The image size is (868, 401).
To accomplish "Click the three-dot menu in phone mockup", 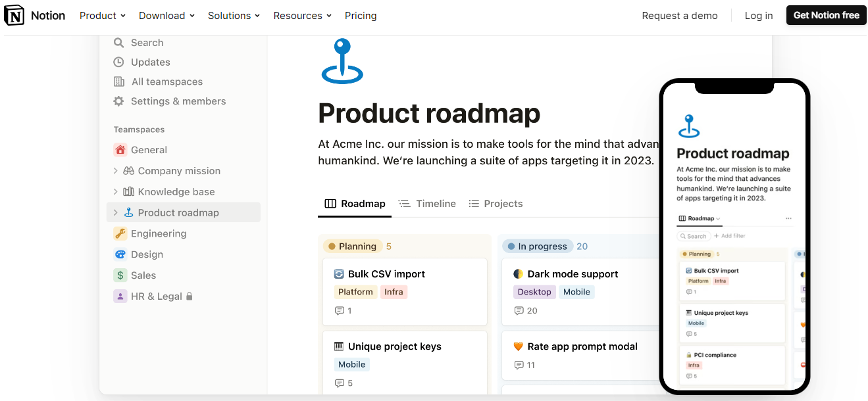I will (788, 219).
